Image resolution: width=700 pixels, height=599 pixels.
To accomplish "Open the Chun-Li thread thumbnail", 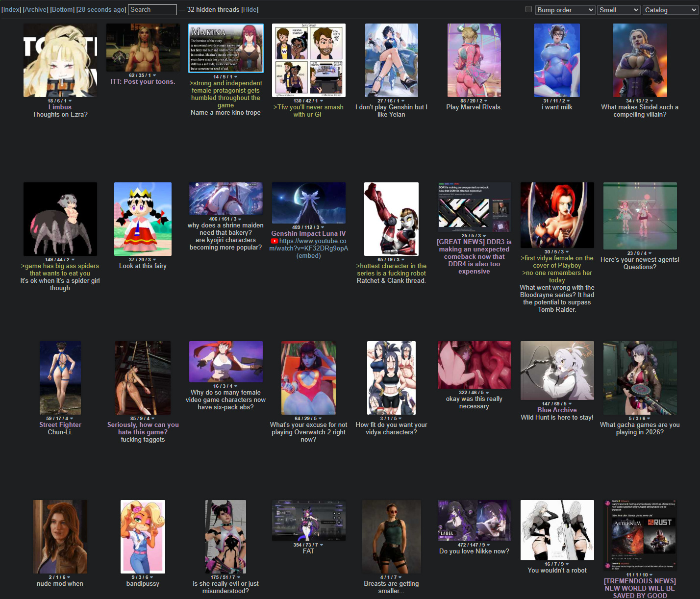I will click(60, 378).
